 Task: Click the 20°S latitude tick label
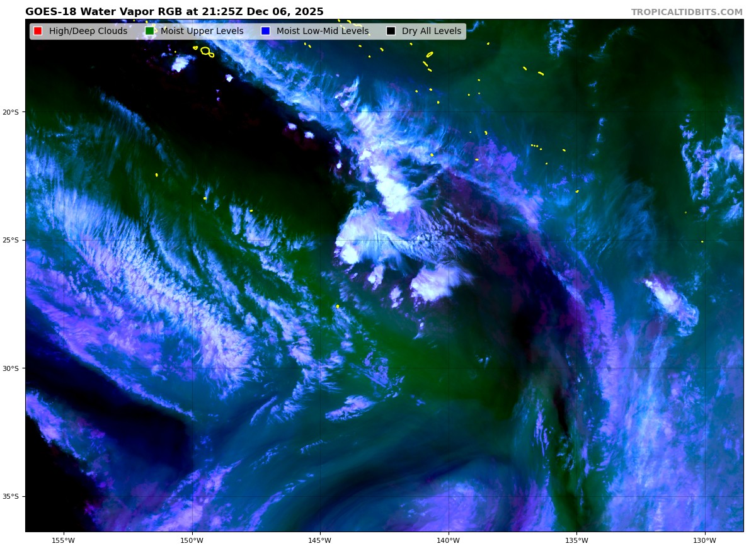pyautogui.click(x=11, y=112)
